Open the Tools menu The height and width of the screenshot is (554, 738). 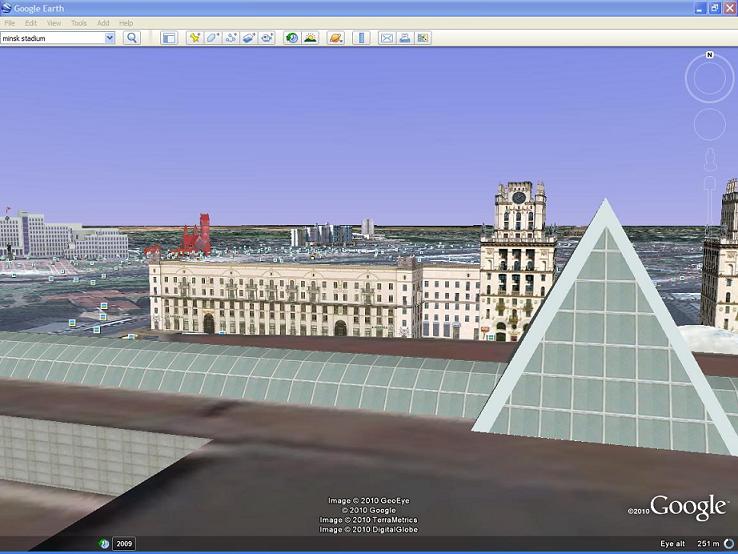(x=78, y=22)
